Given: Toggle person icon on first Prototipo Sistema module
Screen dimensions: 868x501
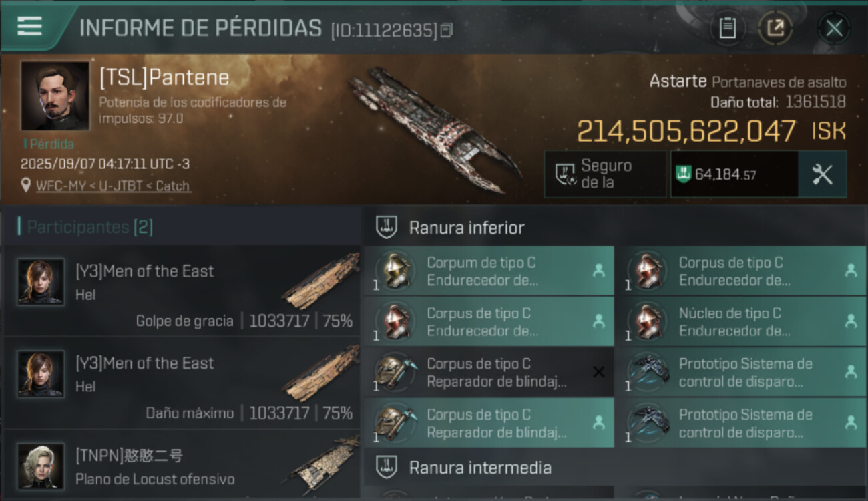Looking at the screenshot, I should (x=850, y=372).
